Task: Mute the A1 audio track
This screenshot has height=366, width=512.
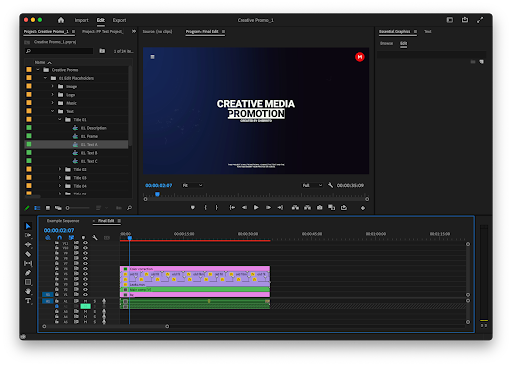Action: (85, 301)
